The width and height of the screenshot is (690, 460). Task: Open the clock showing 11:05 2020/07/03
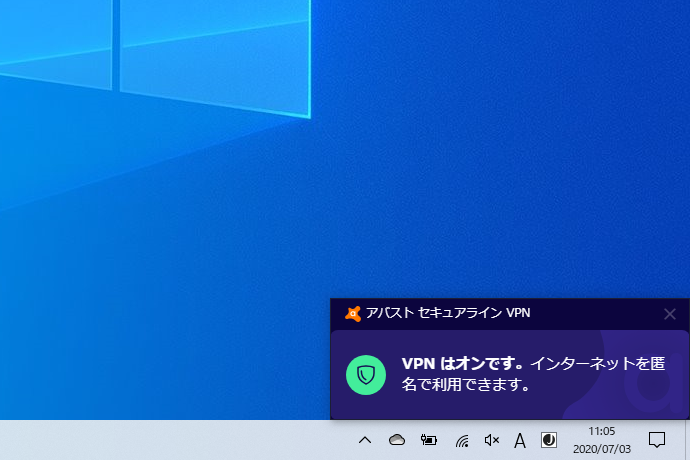(602, 440)
